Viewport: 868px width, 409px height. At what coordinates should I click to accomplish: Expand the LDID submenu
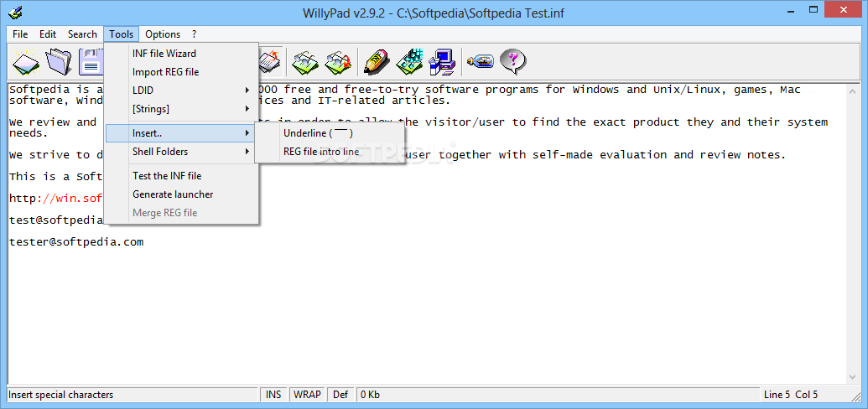coord(182,91)
